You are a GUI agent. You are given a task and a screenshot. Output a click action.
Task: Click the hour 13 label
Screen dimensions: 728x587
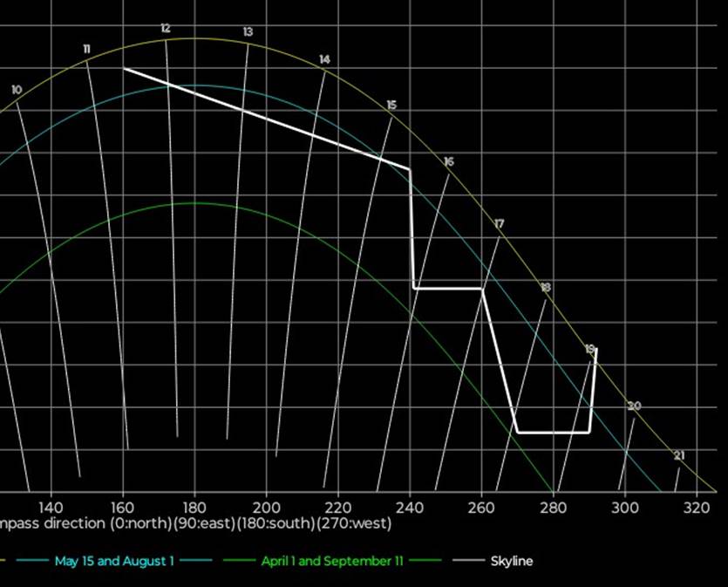click(248, 32)
